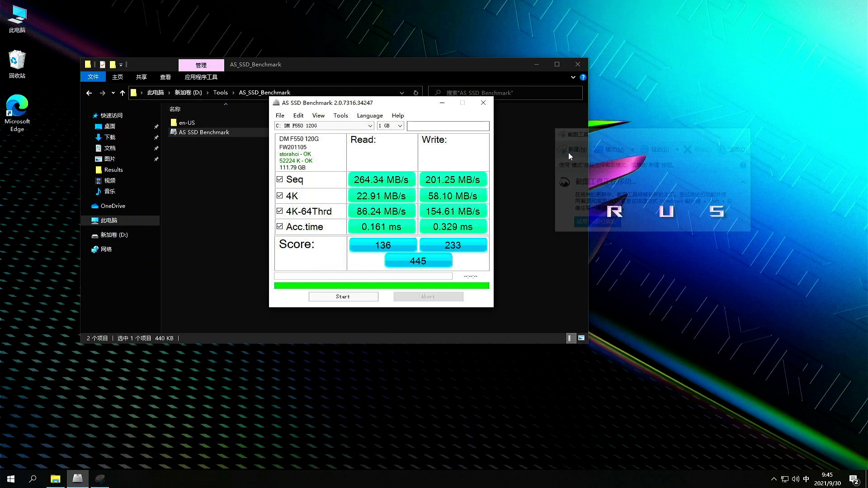Open new volume D: in navigation pane

(114, 235)
